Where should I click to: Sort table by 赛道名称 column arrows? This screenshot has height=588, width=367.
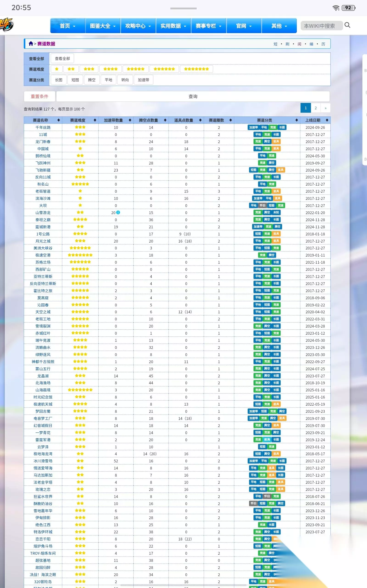[58, 120]
